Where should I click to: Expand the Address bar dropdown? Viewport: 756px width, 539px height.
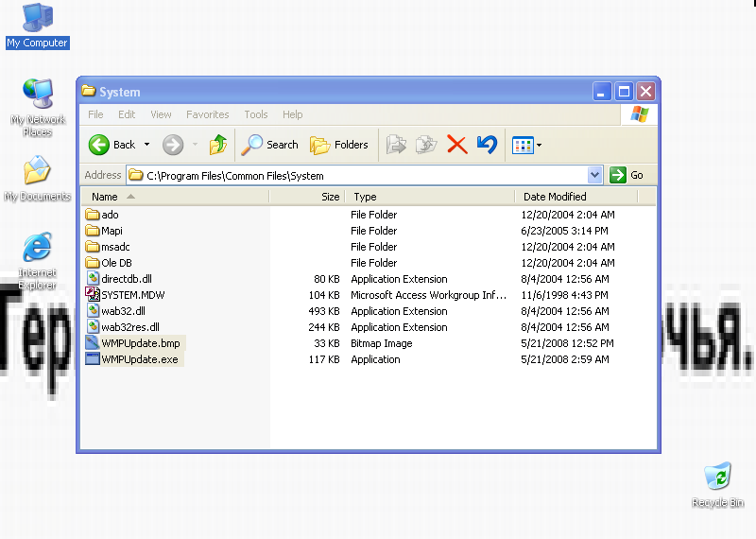595,175
